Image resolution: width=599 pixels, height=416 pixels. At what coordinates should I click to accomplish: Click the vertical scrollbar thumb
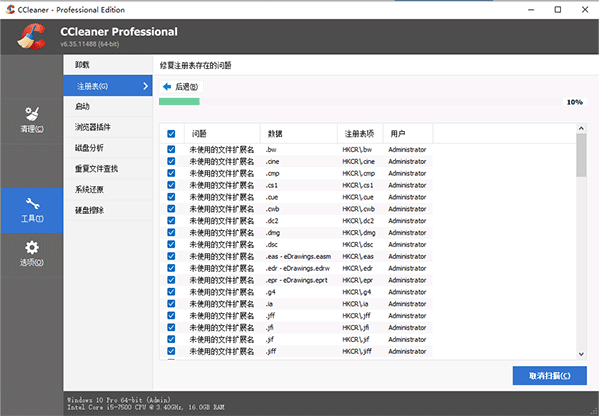pos(581,155)
